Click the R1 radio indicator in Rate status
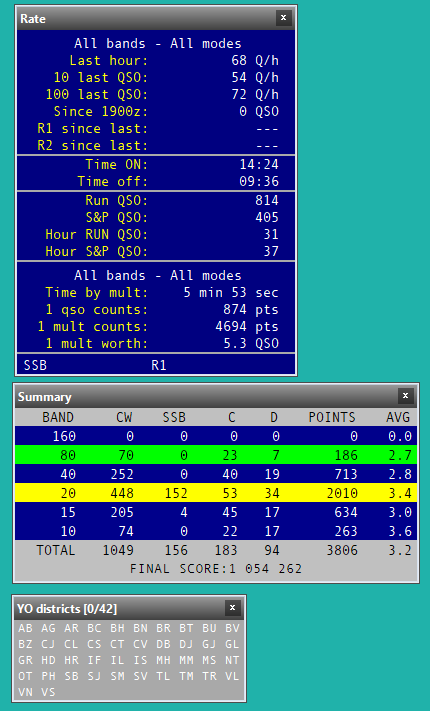 coord(159,365)
